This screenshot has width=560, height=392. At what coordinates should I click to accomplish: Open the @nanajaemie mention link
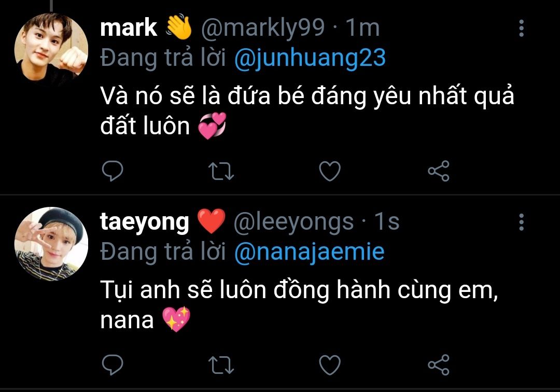[309, 251]
